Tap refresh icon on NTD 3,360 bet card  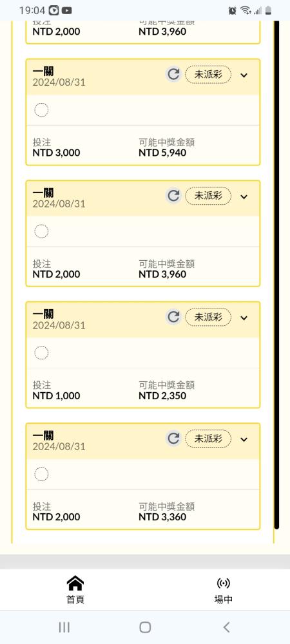173,439
